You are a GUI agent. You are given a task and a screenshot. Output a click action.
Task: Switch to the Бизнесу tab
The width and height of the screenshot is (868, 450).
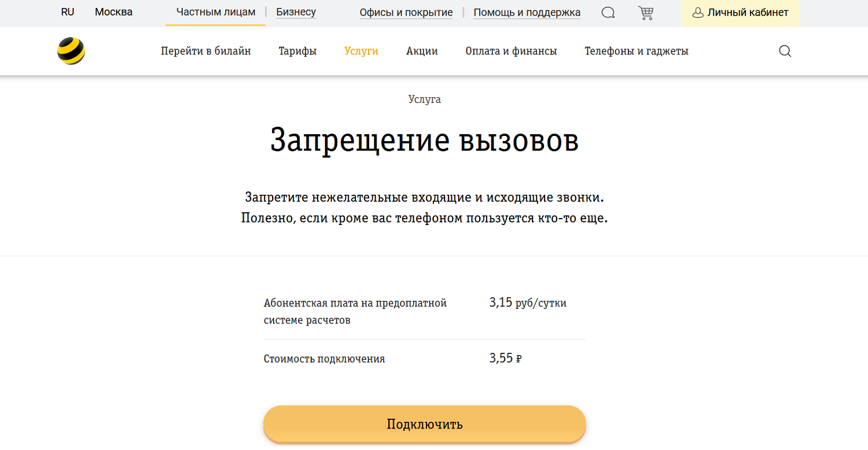(x=296, y=12)
